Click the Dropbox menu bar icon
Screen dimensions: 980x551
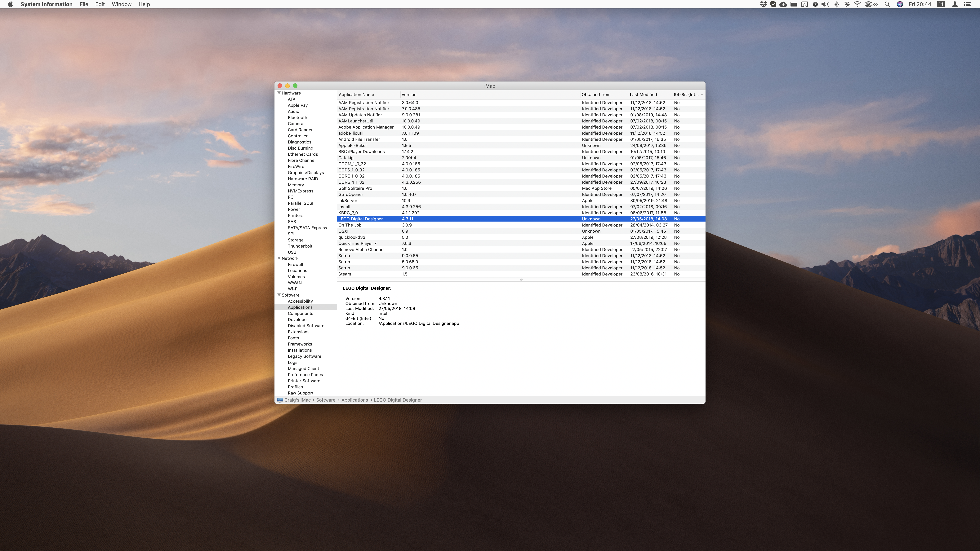pos(764,4)
